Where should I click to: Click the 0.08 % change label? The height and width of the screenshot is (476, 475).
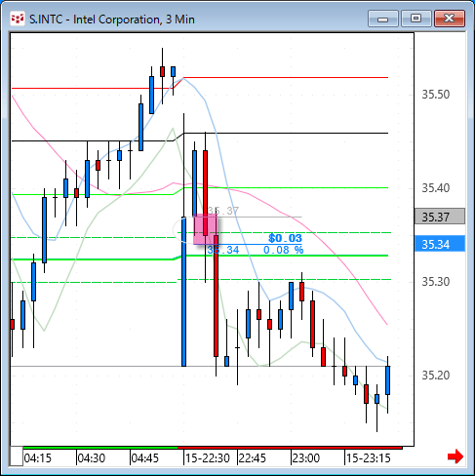284,250
